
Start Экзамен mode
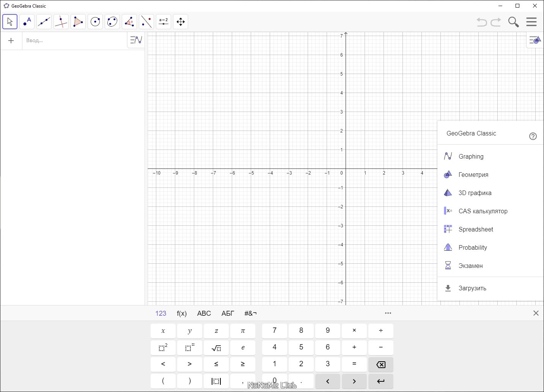click(491, 266)
